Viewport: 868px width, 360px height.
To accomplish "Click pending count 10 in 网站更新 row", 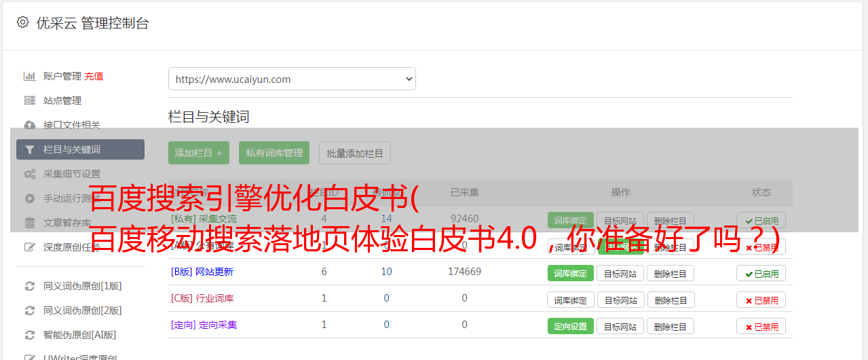I will [x=386, y=272].
